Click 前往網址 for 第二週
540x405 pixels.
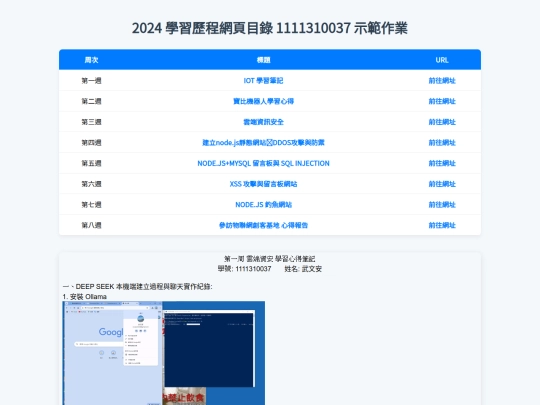[442, 101]
